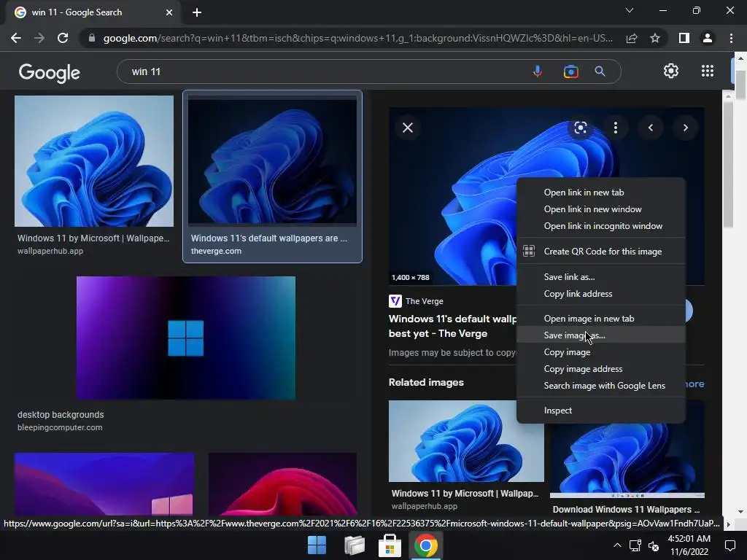Image resolution: width=747 pixels, height=560 pixels.
Task: Open the tab search chevron in title bar
Action: [630, 10]
